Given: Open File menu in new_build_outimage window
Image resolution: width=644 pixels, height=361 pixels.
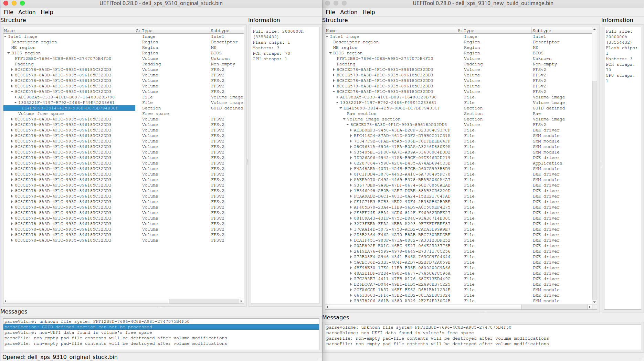Looking at the screenshot, I should 330,12.
